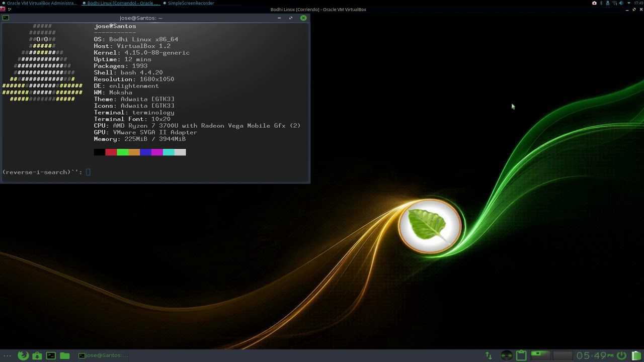Click the 'DE: enlightenment' line
Viewport: 644px width, 362px height.
pos(126,86)
